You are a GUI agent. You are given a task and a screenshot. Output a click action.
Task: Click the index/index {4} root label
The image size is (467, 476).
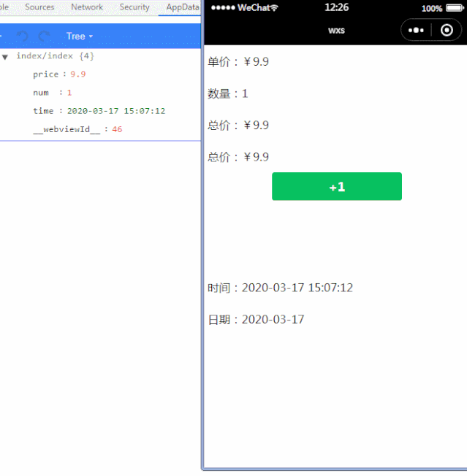pos(55,56)
